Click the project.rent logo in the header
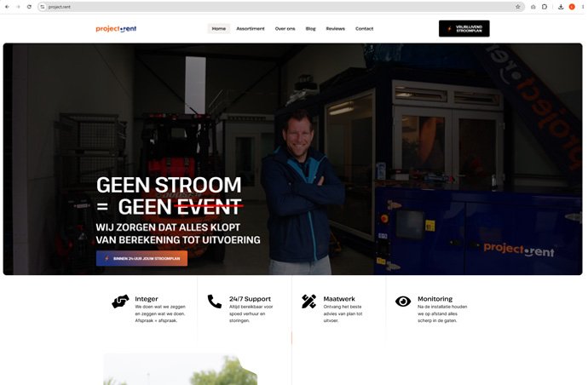Viewport: 588px width, 385px height. [116, 29]
